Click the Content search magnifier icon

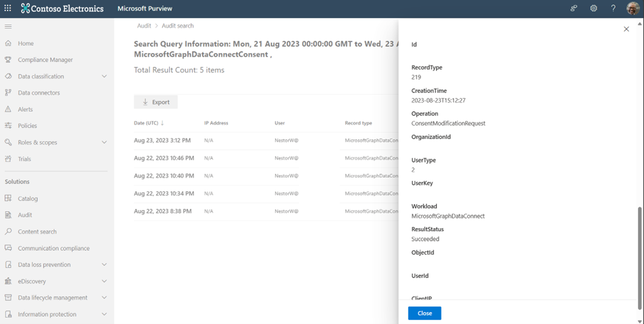coord(8,232)
